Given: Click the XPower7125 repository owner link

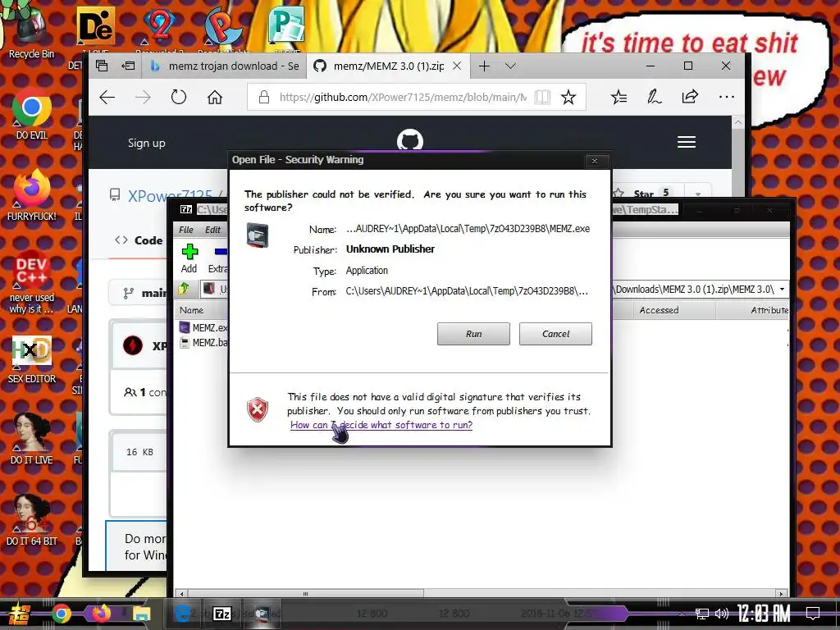Looking at the screenshot, I should coord(171,196).
